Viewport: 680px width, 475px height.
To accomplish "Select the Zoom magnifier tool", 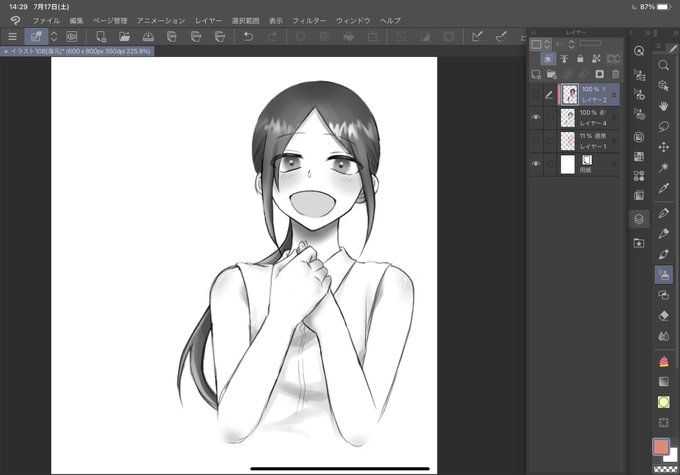I will [x=664, y=66].
